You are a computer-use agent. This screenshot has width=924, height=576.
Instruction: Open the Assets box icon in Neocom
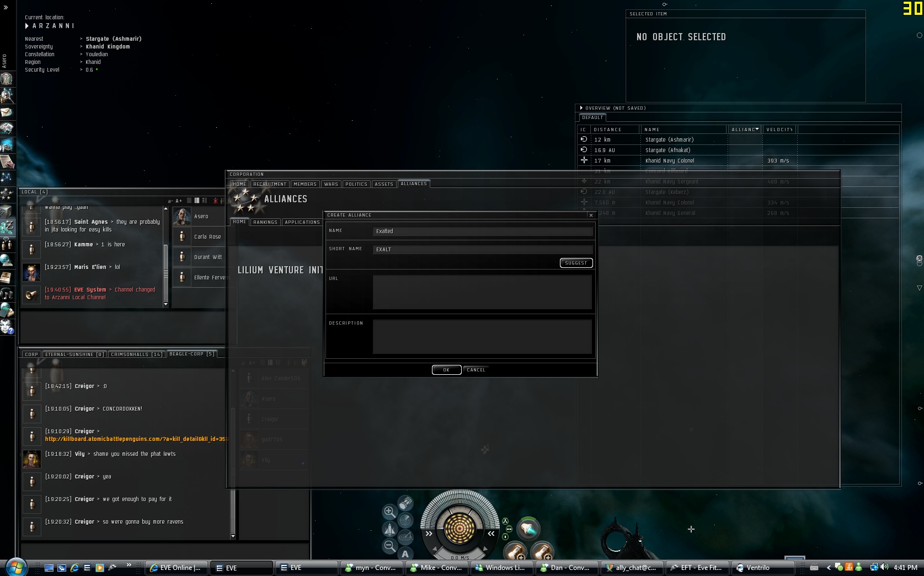[7, 211]
